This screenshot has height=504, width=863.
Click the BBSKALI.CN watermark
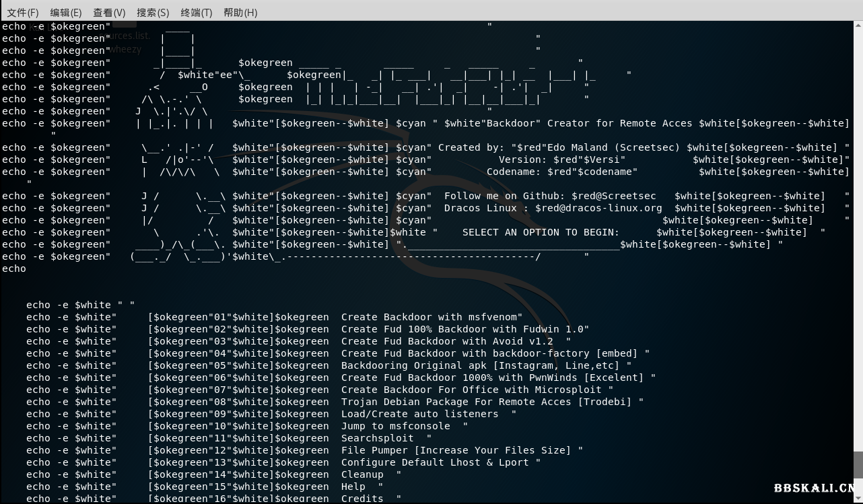[x=817, y=489]
